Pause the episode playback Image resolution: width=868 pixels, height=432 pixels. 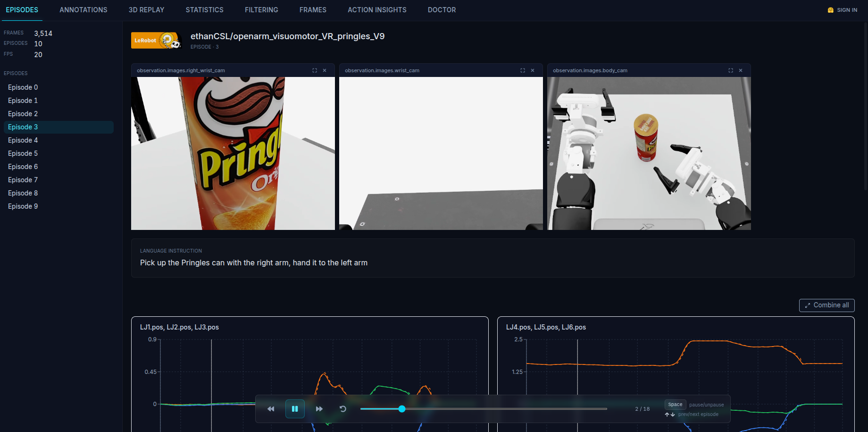click(295, 409)
